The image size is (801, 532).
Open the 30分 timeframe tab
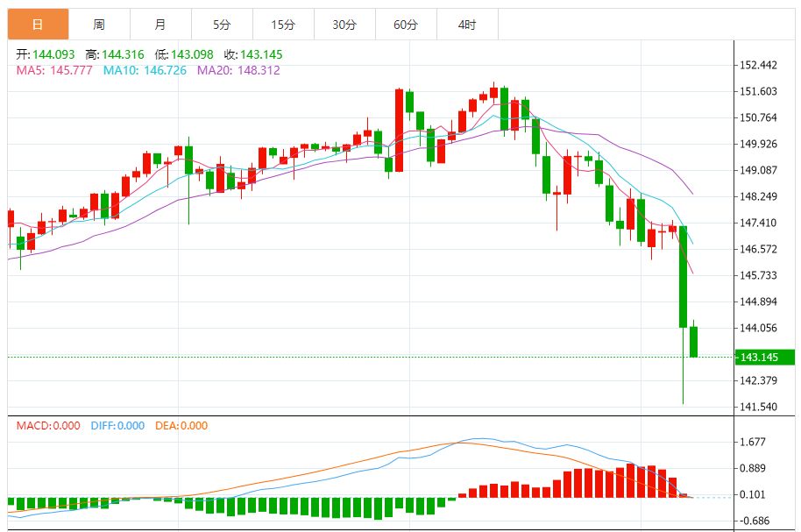[x=344, y=24]
